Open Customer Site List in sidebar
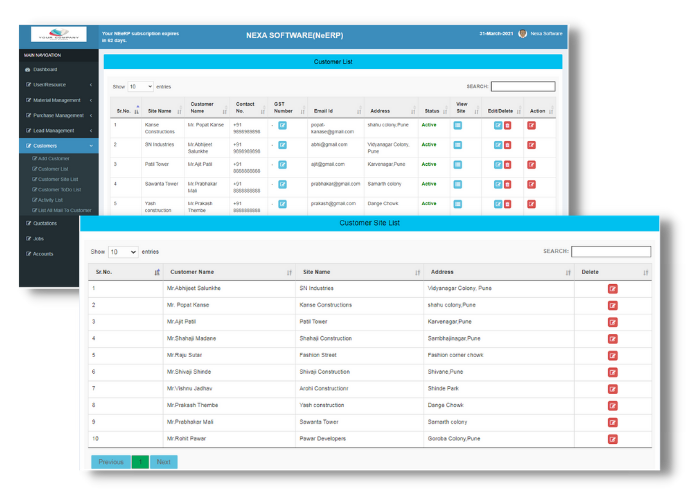The width and height of the screenshot is (700, 500). (x=58, y=179)
